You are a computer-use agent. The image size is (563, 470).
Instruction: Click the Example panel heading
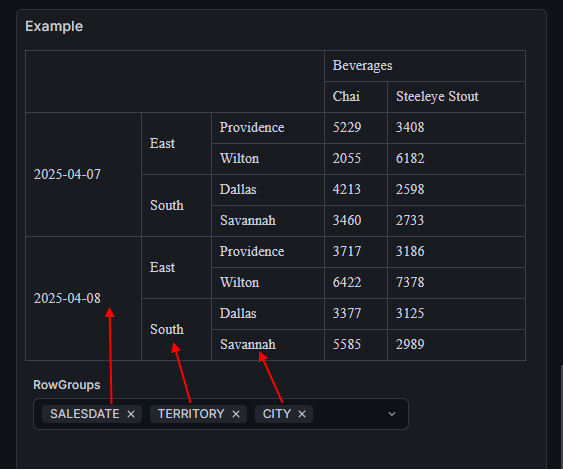point(54,27)
